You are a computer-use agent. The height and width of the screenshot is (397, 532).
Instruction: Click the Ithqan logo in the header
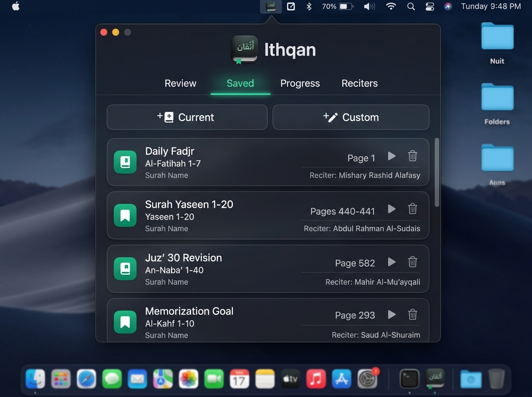point(244,50)
